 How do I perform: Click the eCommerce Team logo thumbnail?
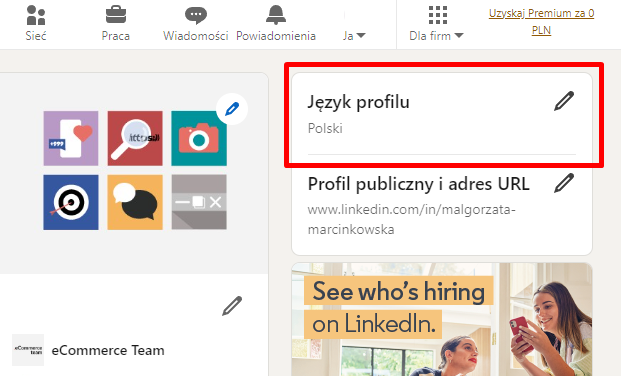(x=28, y=350)
